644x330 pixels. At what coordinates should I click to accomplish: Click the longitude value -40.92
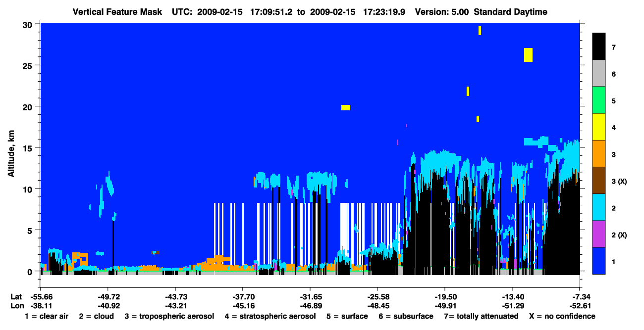(108, 306)
